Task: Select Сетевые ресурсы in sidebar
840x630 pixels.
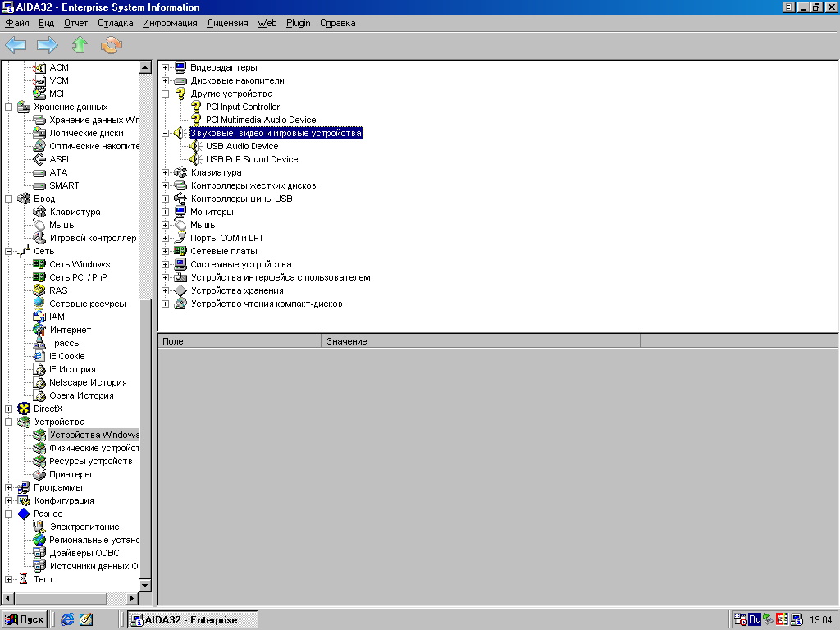Action: click(87, 304)
